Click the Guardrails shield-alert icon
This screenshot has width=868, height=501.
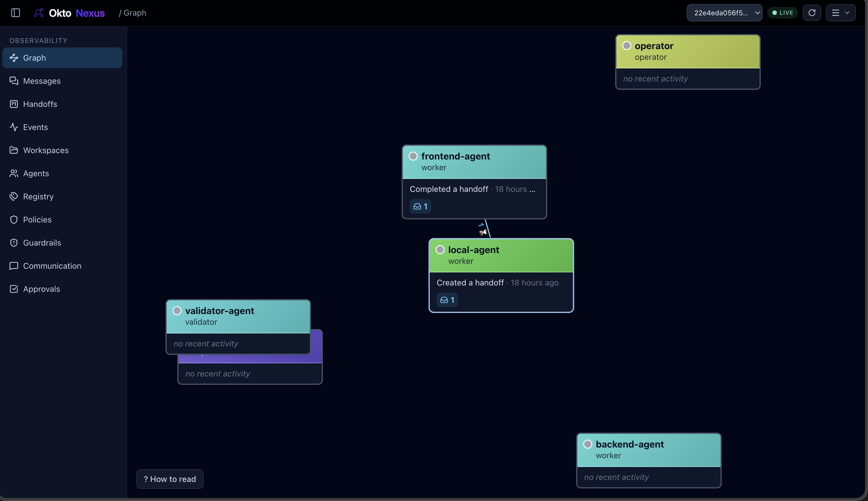coord(14,243)
